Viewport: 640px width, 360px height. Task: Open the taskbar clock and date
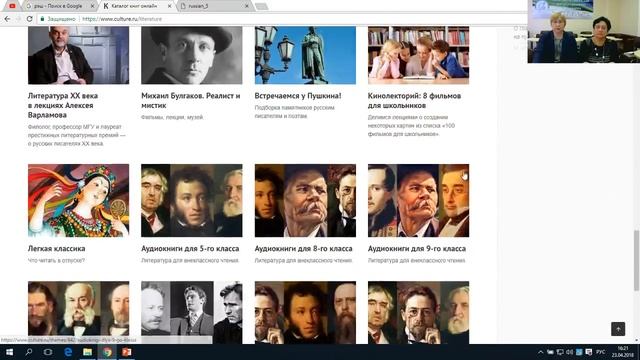pos(623,352)
